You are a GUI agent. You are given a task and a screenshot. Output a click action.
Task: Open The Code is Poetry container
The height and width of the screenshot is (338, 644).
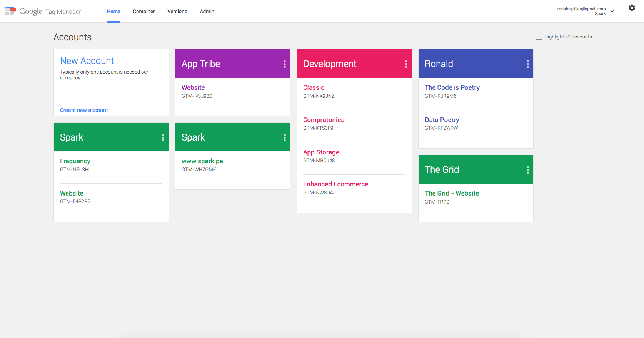tap(452, 87)
